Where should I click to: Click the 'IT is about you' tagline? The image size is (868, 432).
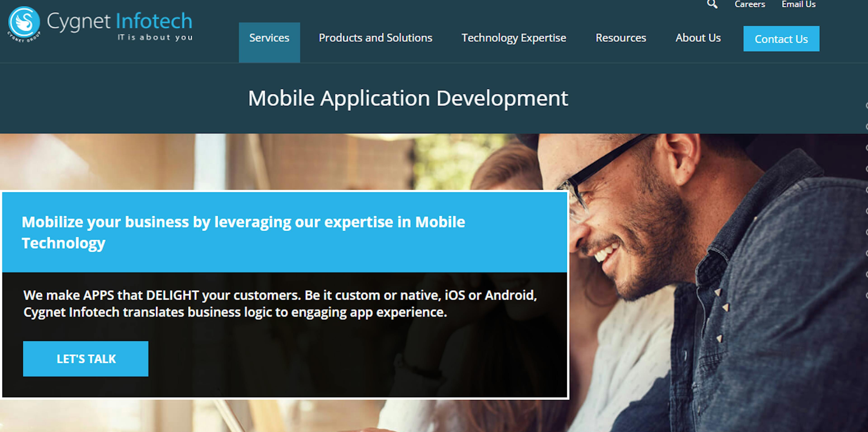point(155,37)
